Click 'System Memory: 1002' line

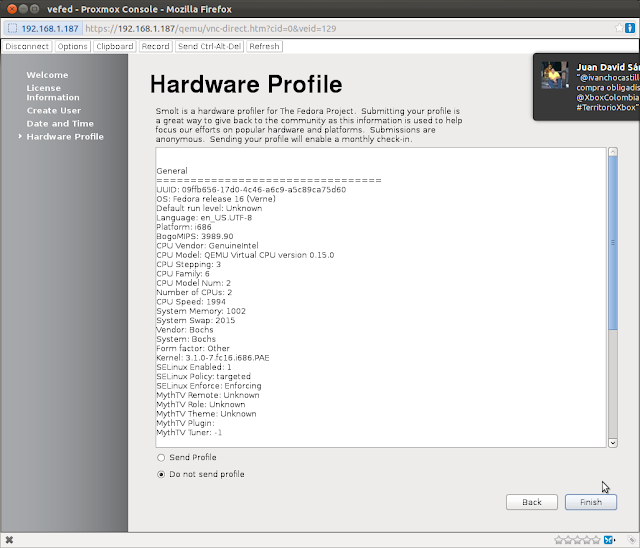tap(201, 311)
